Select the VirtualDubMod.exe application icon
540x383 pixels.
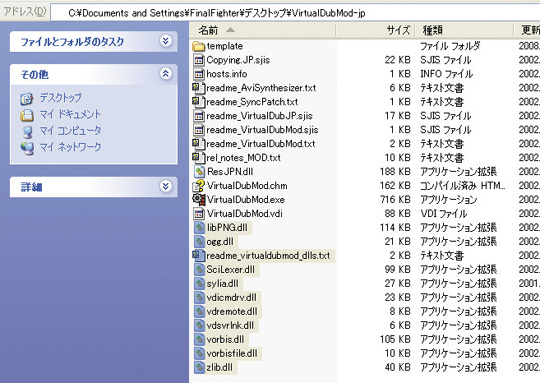tap(199, 199)
